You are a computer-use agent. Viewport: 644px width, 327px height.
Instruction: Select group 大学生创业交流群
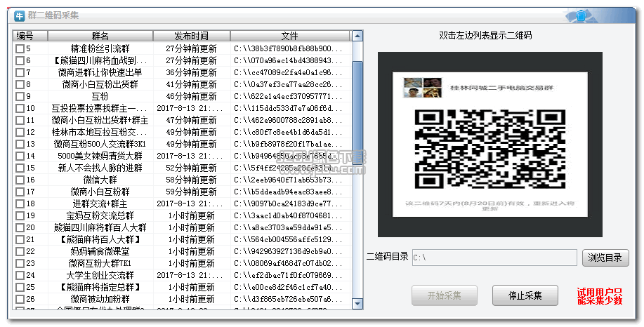(100, 275)
